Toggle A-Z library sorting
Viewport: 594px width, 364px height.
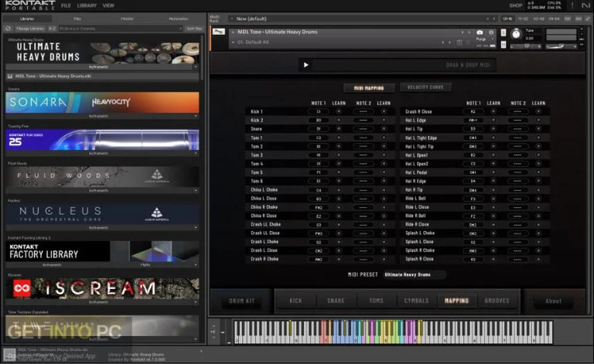(52, 29)
